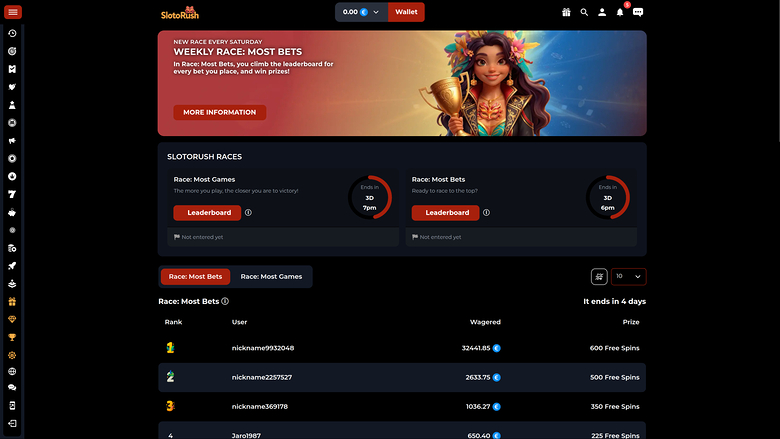Open the user profile icon
780x439 pixels.
coord(602,12)
